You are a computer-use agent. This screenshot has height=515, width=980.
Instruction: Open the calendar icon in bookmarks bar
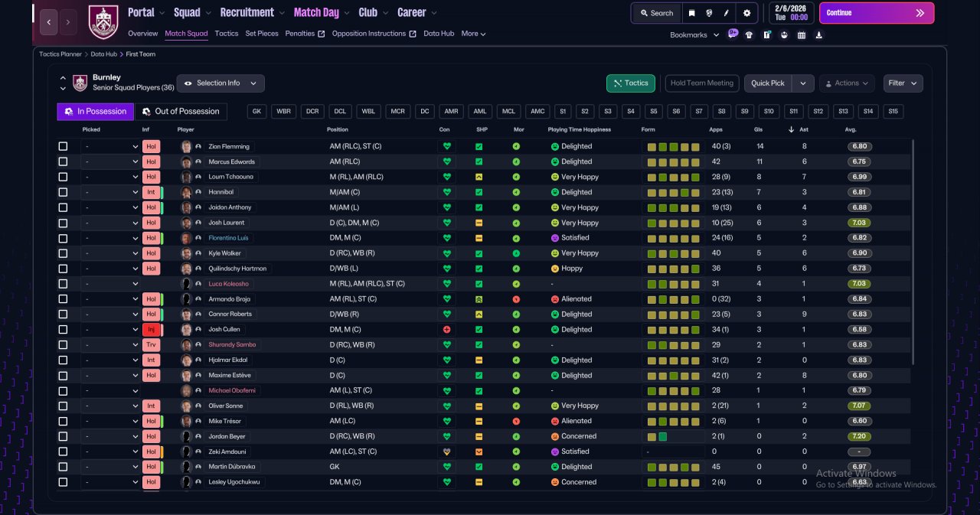pyautogui.click(x=802, y=34)
